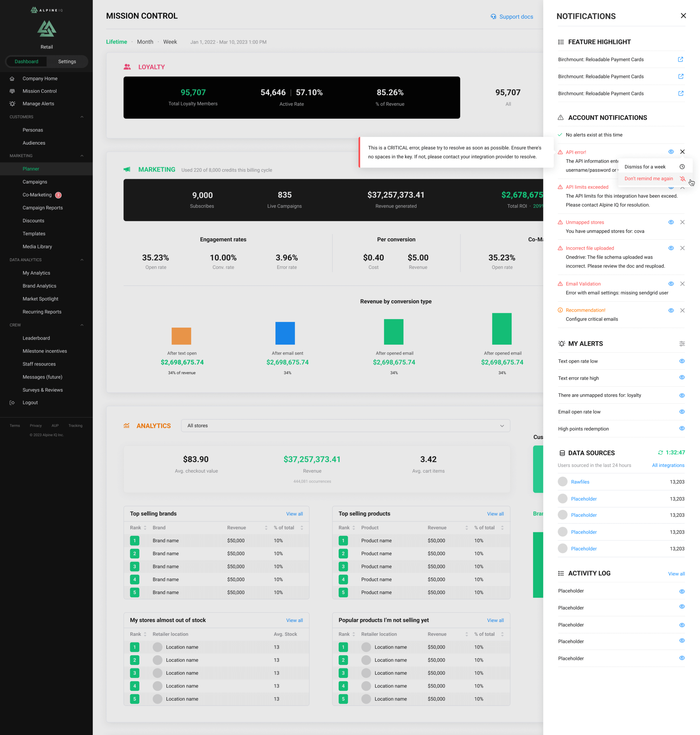Open the All stores dropdown
Screen dimensions: 700x735
(x=345, y=426)
